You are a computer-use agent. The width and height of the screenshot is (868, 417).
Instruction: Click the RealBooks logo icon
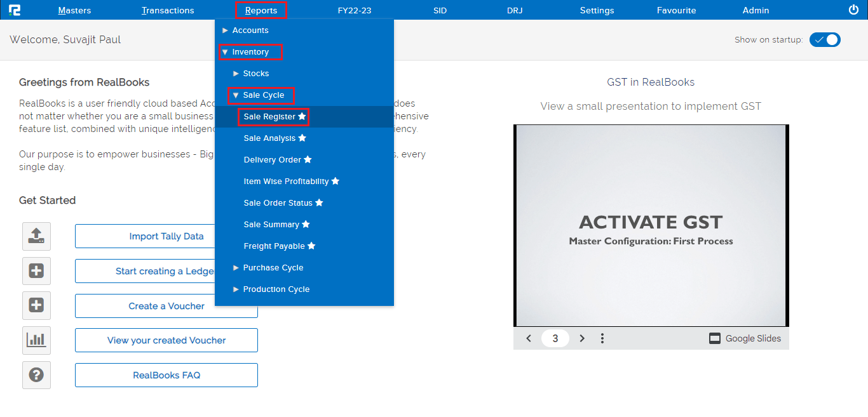[x=15, y=10]
